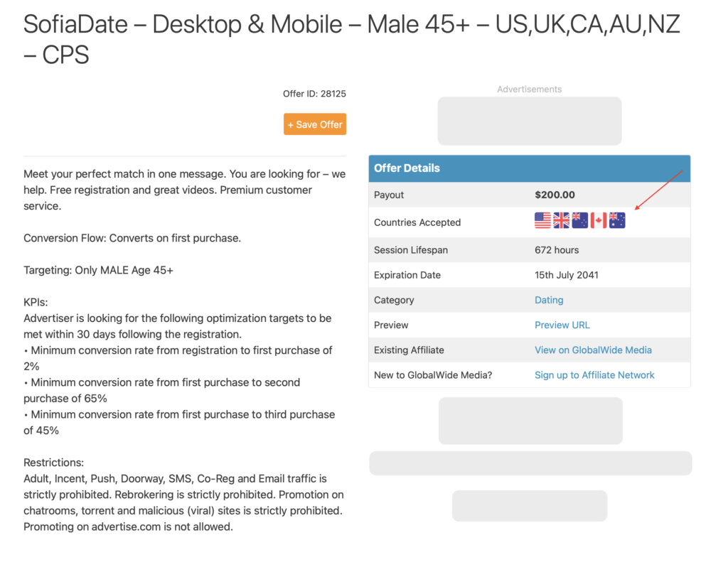
Task: Click the Offer ID 28125 text
Action: point(314,93)
